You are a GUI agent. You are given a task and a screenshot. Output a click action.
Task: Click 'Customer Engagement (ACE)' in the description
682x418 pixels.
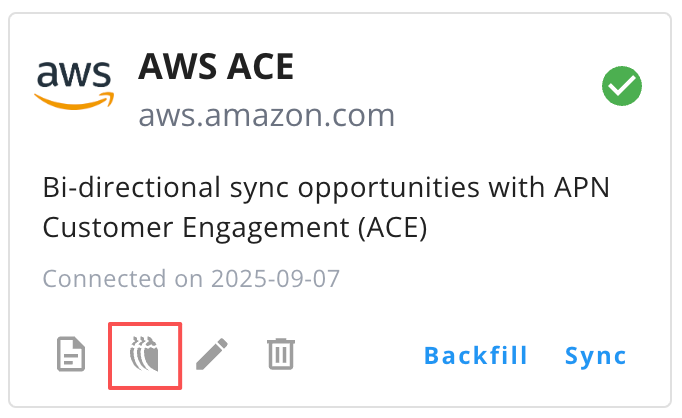235,228
